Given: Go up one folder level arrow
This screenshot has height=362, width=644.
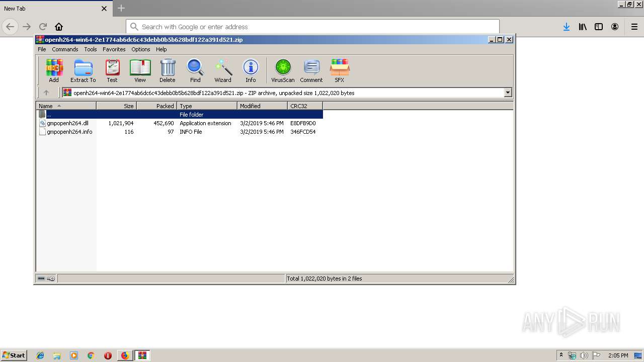Looking at the screenshot, I should click(46, 93).
